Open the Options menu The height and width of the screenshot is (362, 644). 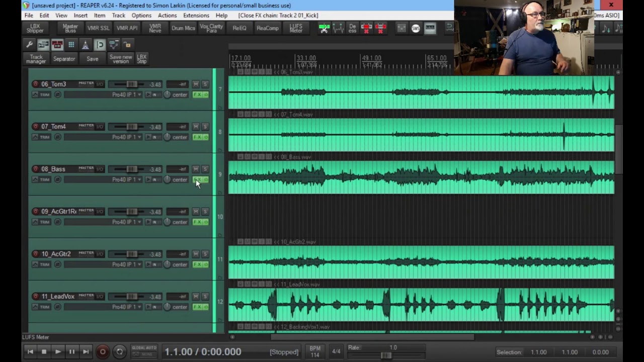pos(141,15)
